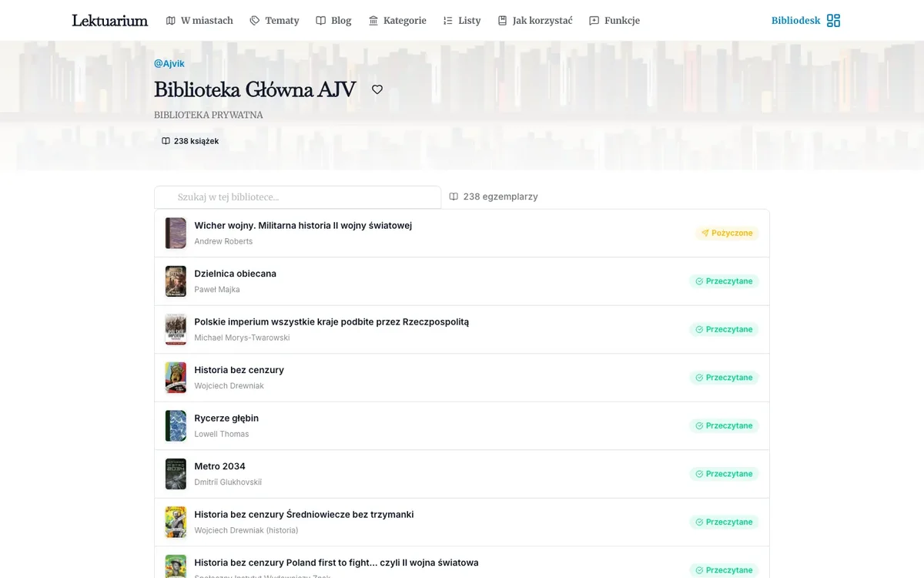Image resolution: width=924 pixels, height=578 pixels.
Task: Open the Tematy menu item
Action: [x=274, y=21]
